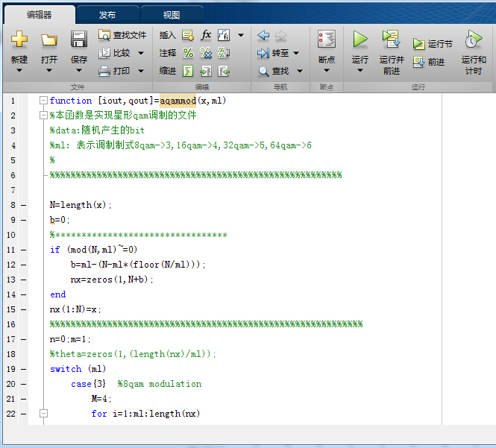This screenshot has width=496, height=448.
Task: Set a breakpoint dash on line 11
Action: coord(24,250)
